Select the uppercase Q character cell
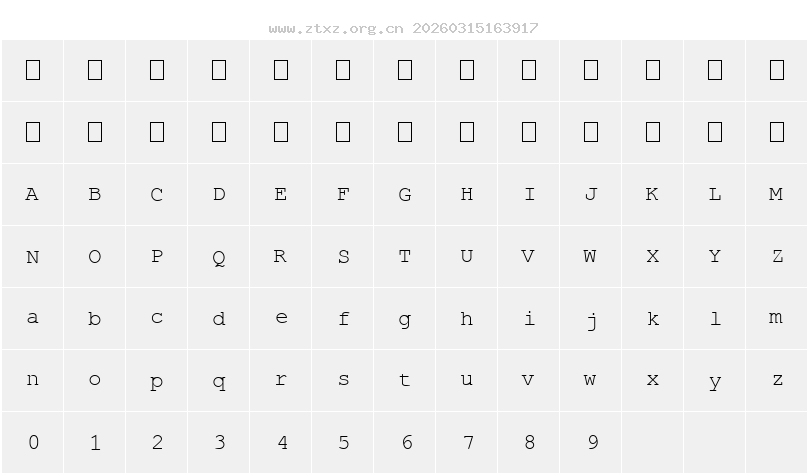Viewport: 808px width, 476px height. (219, 257)
